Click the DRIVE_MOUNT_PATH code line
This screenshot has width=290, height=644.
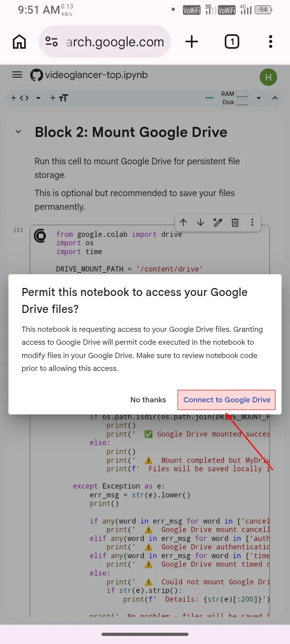point(129,269)
